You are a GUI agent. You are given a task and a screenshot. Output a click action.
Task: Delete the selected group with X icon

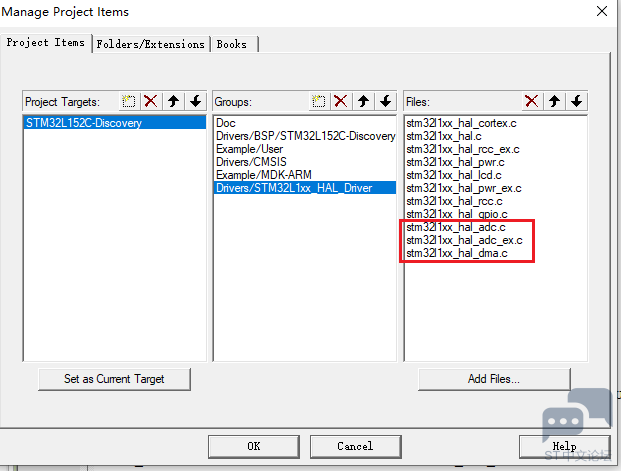[x=341, y=101]
